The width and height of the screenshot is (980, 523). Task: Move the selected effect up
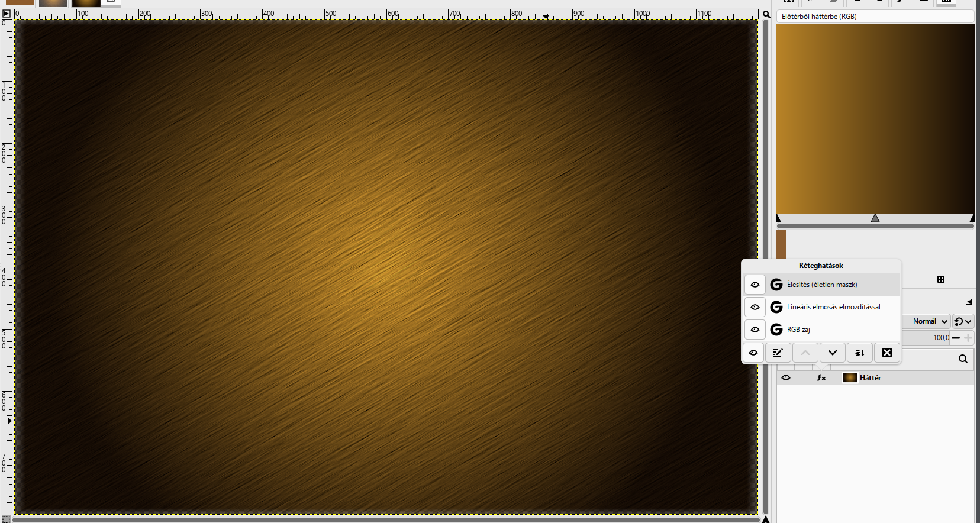tap(805, 353)
